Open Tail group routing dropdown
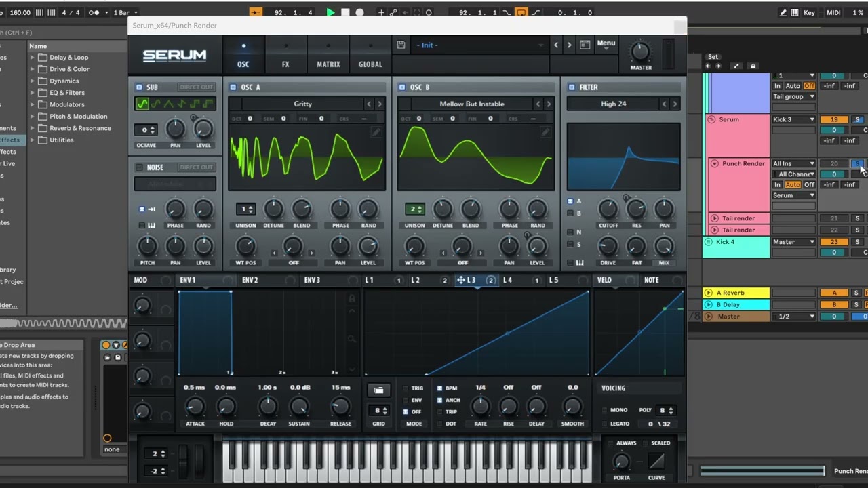 point(794,96)
